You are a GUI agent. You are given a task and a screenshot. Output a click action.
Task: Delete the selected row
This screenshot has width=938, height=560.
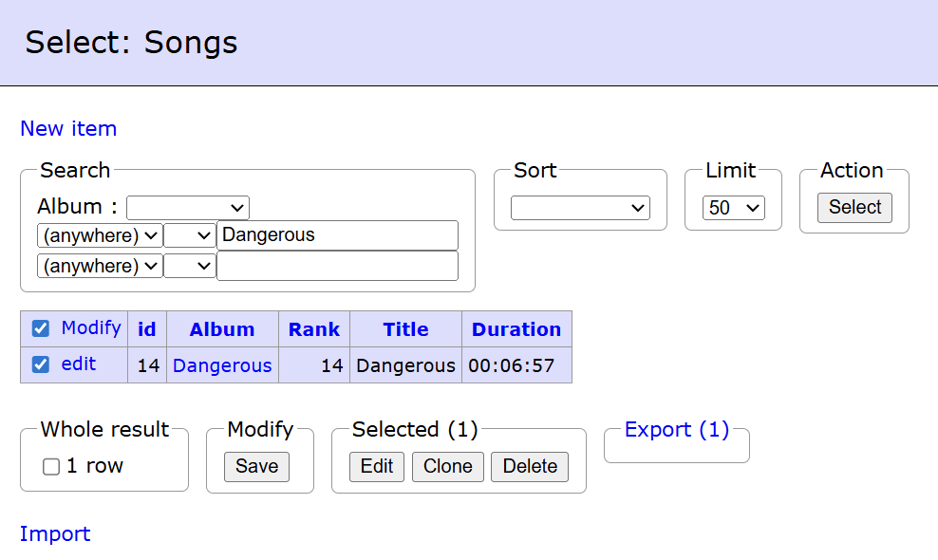click(529, 466)
